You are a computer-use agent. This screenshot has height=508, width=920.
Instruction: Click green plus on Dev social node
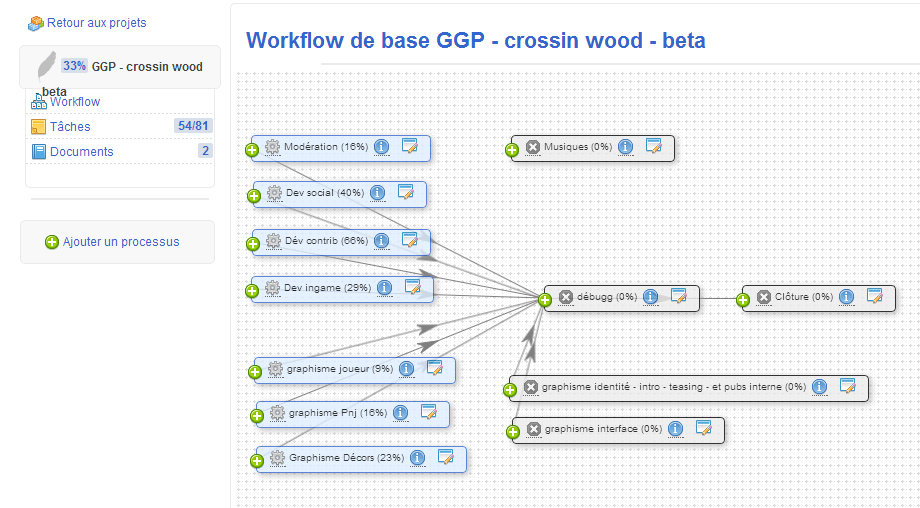pyautogui.click(x=253, y=196)
